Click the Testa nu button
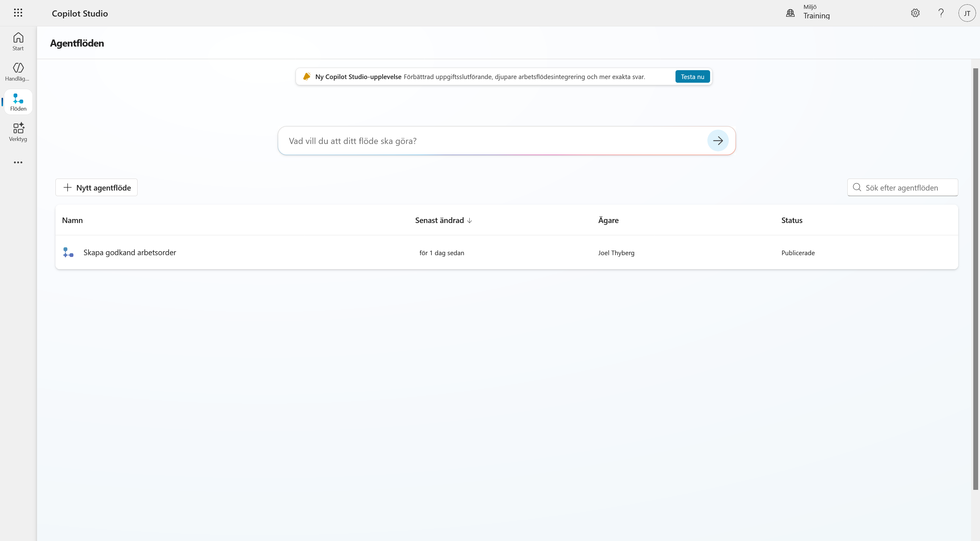Image resolution: width=980 pixels, height=541 pixels. 692,77
